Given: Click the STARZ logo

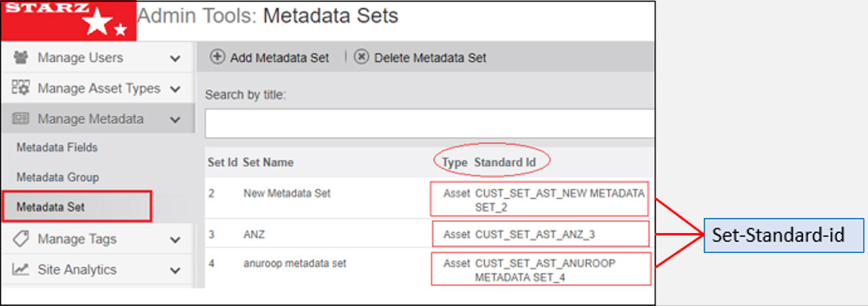Looking at the screenshot, I should [69, 21].
